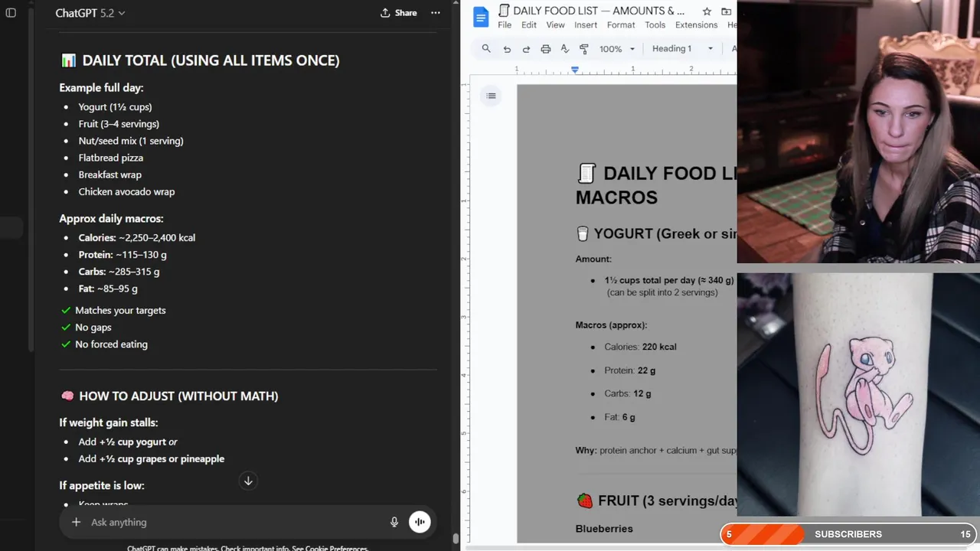Click the webcam video overlay
Viewport: 980px width, 551px height.
[x=858, y=132]
